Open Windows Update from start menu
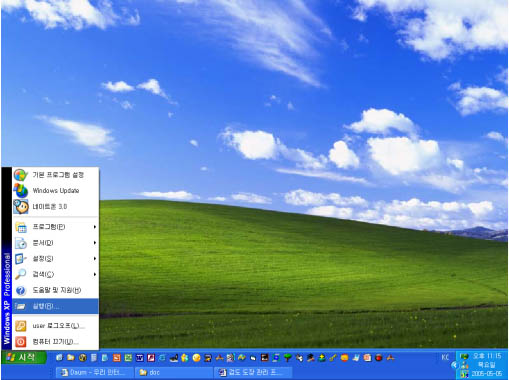 55,191
